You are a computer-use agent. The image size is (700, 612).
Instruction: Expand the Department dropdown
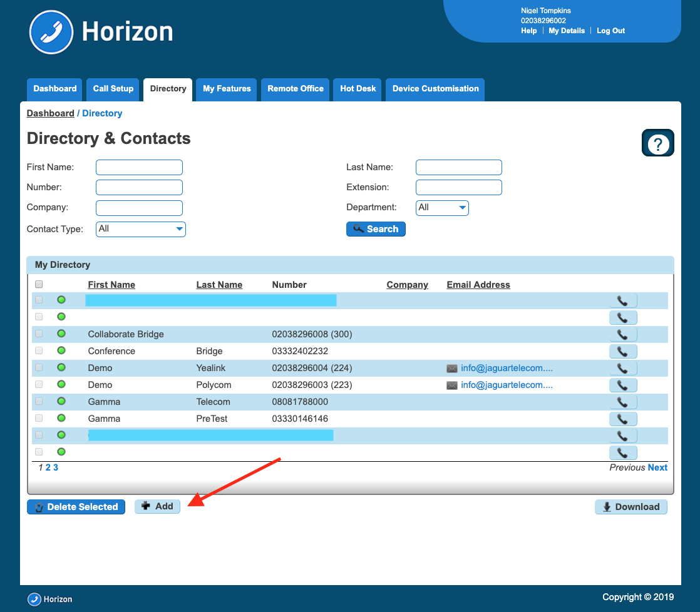click(x=441, y=208)
